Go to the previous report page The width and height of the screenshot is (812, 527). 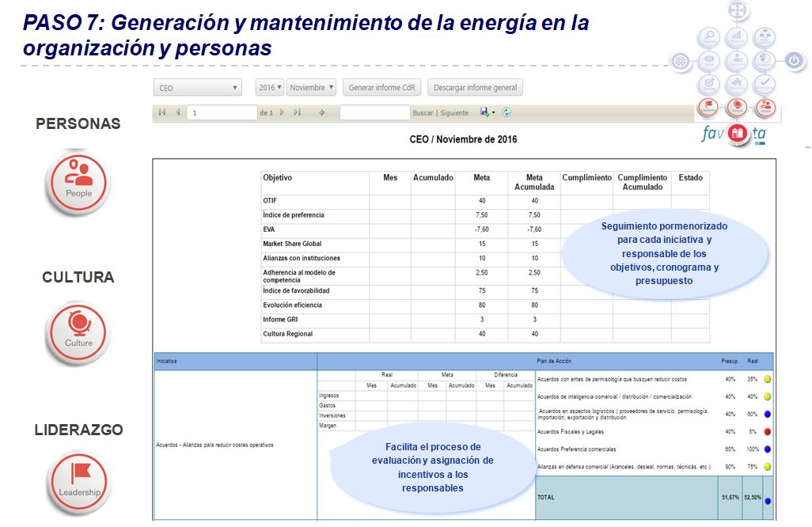point(178,112)
